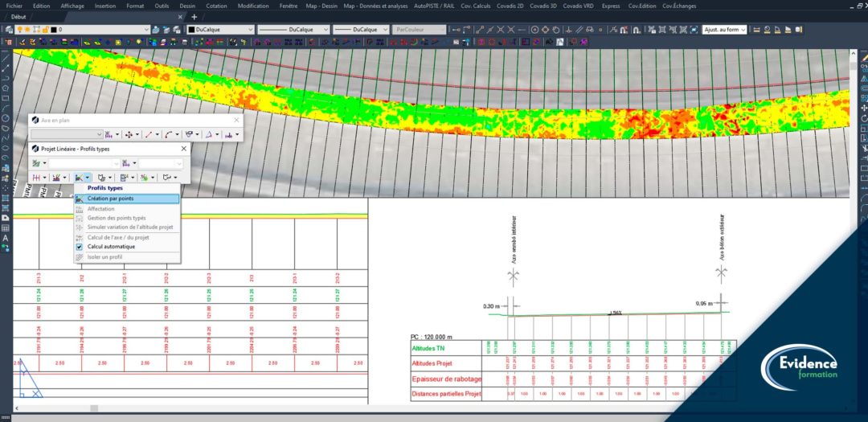Open the layer properties manager icon
The height and width of the screenshot is (422, 868).
[x=9, y=30]
